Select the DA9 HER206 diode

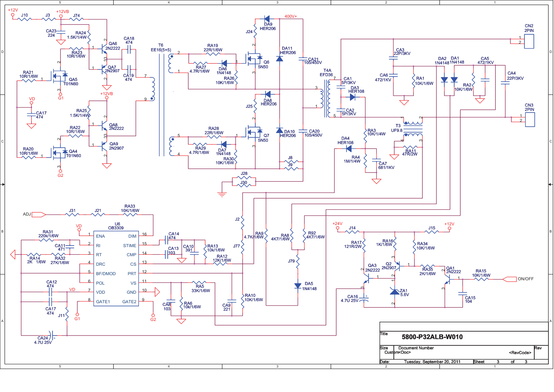click(x=267, y=19)
